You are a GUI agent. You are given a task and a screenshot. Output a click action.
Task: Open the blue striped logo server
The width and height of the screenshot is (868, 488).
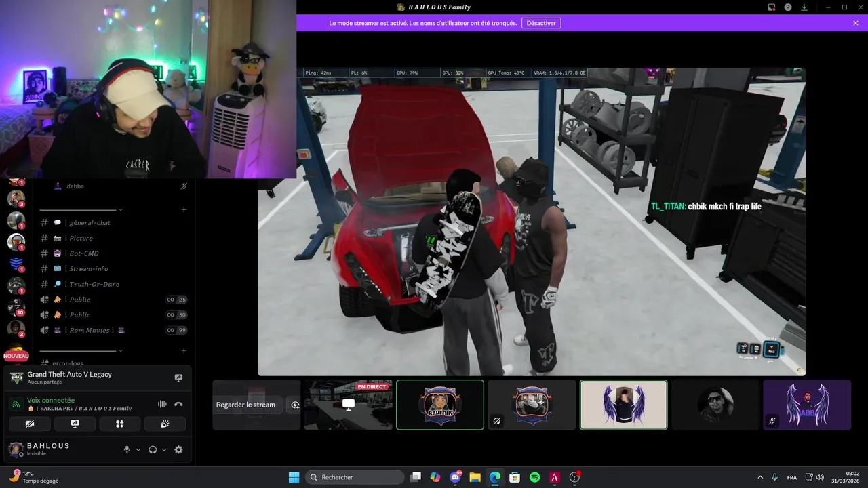coord(16,264)
